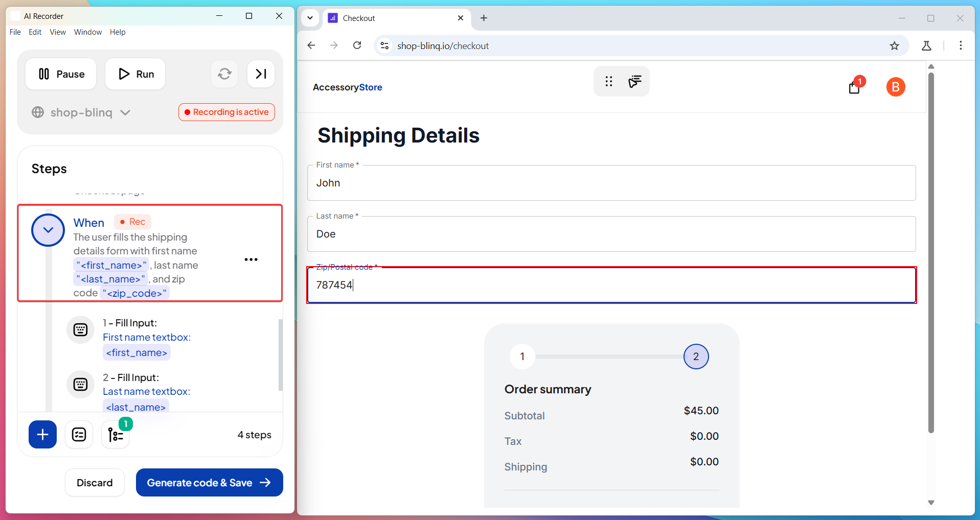Pause the recording
Image resolution: width=980 pixels, height=520 pixels.
(x=61, y=74)
